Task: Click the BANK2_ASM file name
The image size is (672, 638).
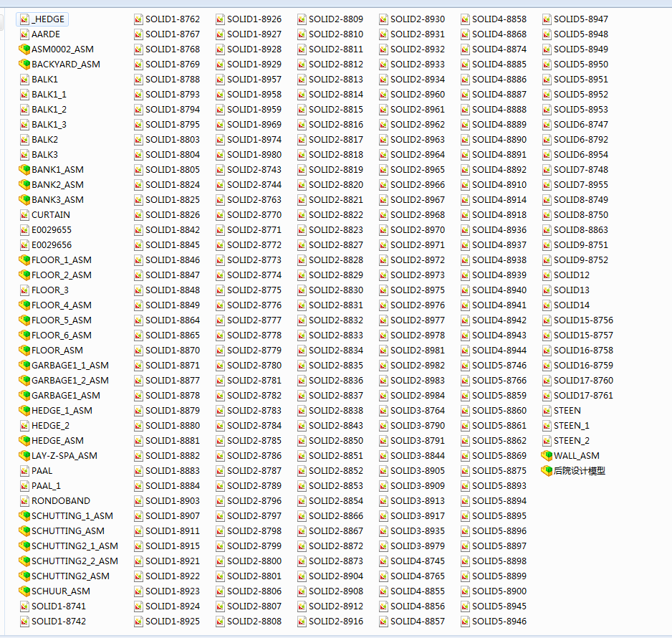Action: 57,185
